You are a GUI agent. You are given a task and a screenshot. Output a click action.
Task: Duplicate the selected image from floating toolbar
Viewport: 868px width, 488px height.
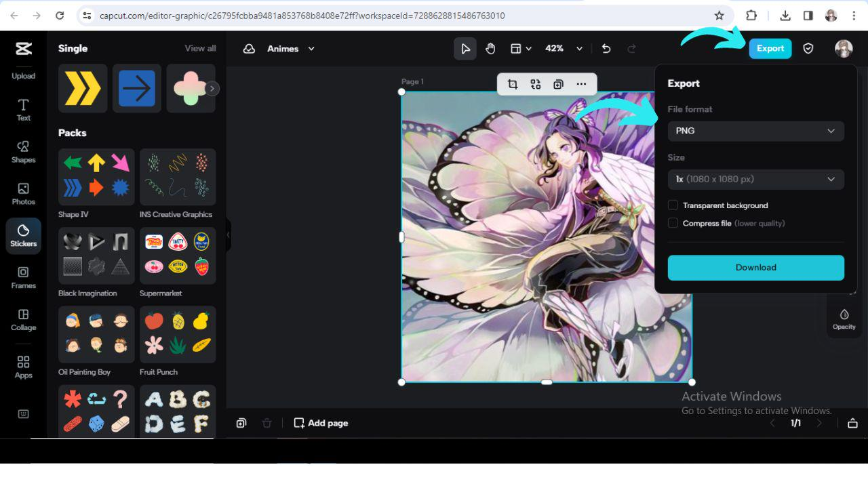(558, 84)
